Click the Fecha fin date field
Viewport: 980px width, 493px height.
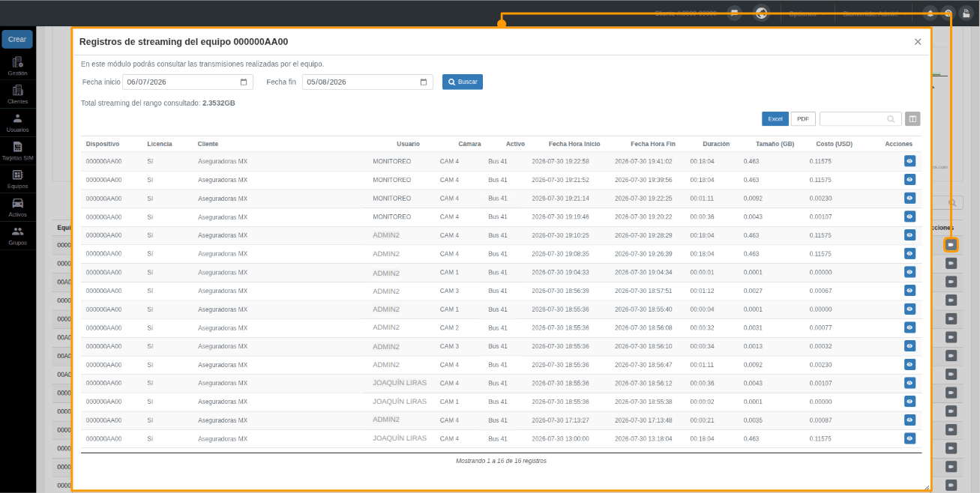(x=367, y=82)
